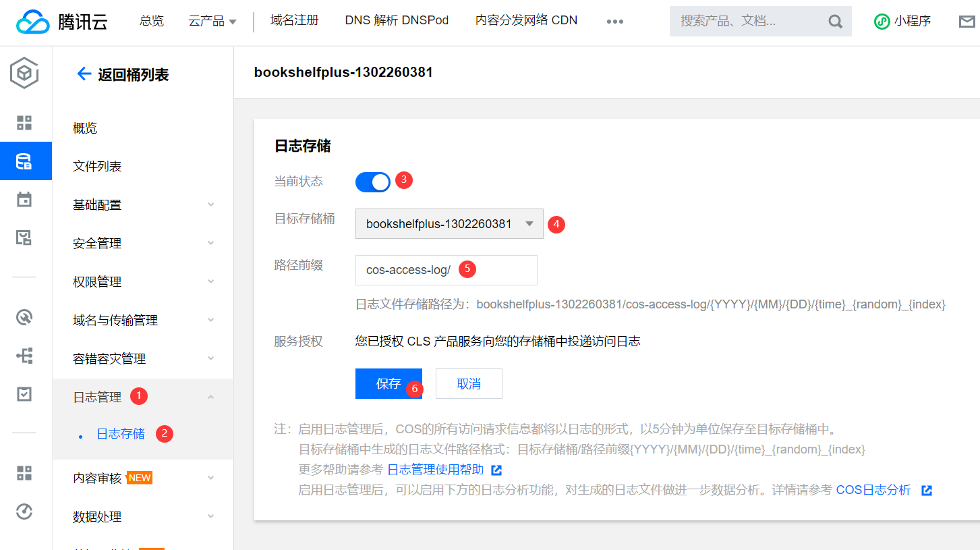Click the calendar icon in left sidebar
Viewport: 980px width, 550px height.
click(24, 199)
